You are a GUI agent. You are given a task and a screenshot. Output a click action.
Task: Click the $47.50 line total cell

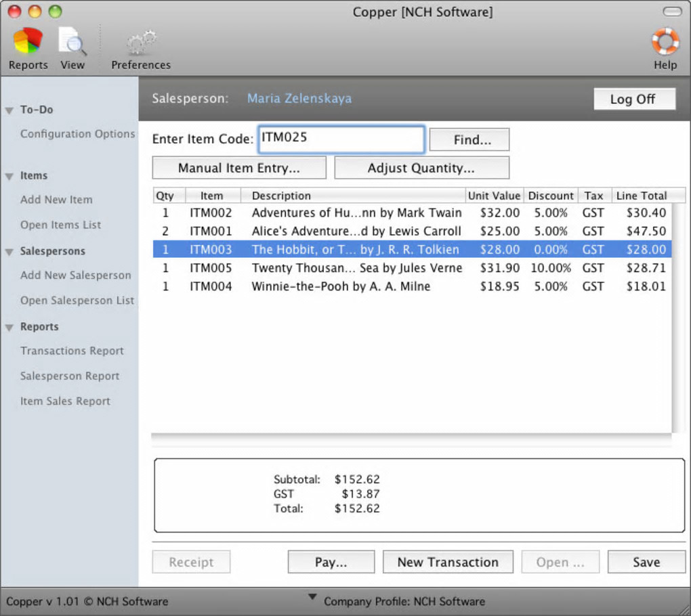pos(646,231)
